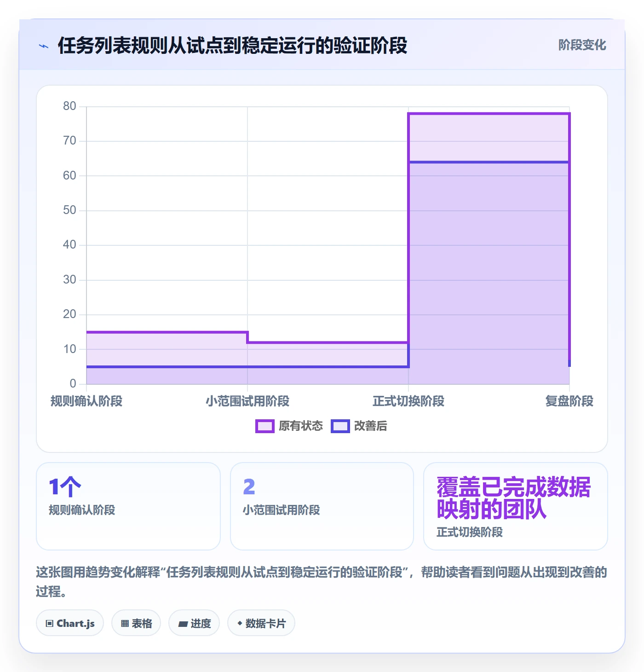Toggle the 改善后 legend swatch
This screenshot has width=644, height=672.
[x=340, y=426]
